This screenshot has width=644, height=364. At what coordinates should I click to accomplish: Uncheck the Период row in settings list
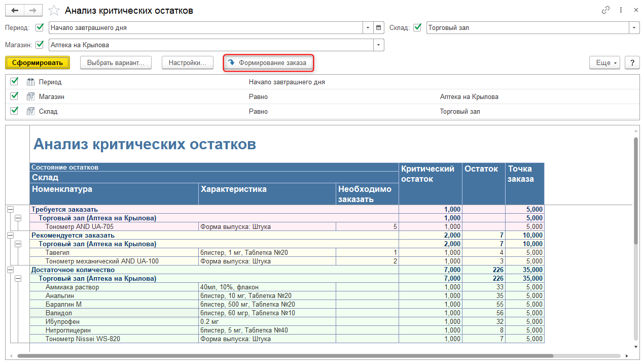point(14,81)
